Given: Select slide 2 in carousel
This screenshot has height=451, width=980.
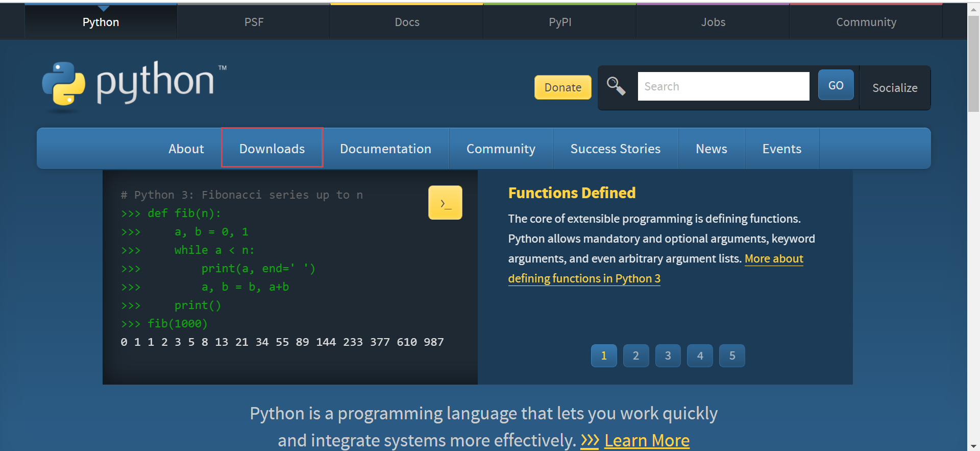Looking at the screenshot, I should 636,355.
